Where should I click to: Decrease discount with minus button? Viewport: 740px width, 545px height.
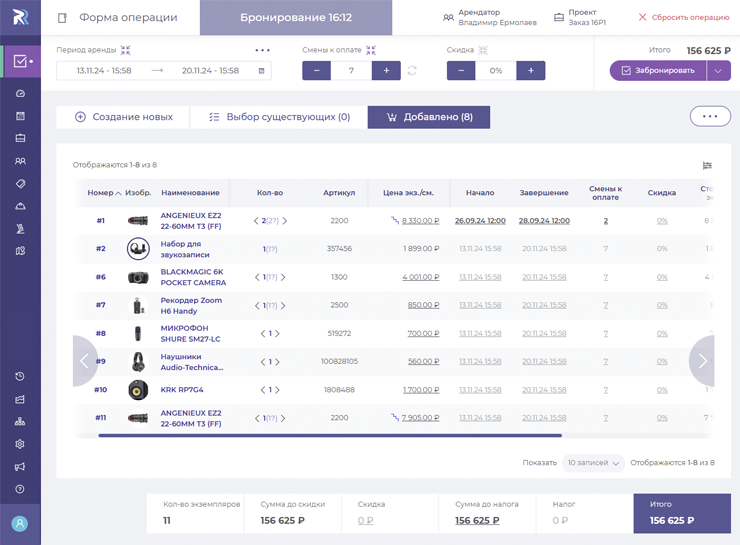[461, 71]
